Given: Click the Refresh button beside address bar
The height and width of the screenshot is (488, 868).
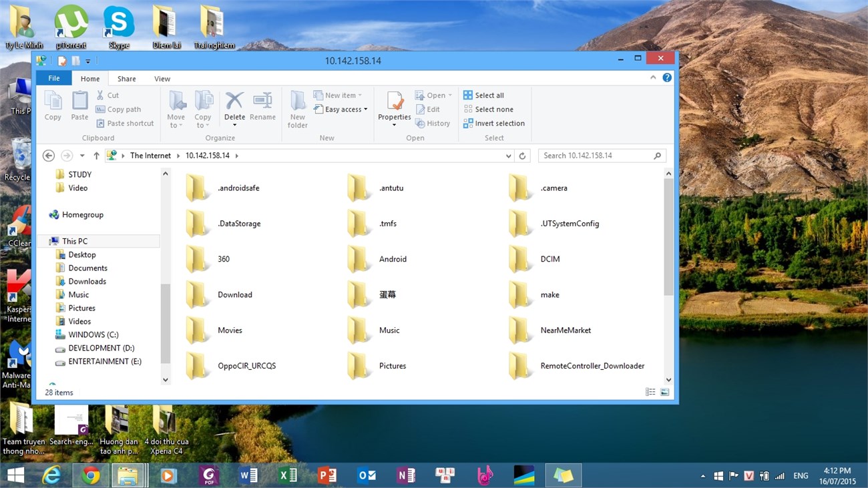Looking at the screenshot, I should [x=522, y=156].
